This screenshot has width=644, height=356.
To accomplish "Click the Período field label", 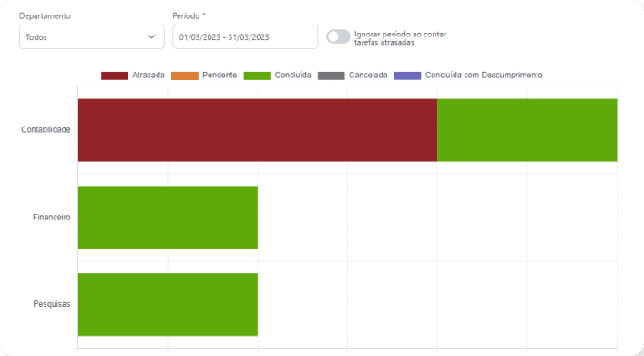I will point(189,16).
